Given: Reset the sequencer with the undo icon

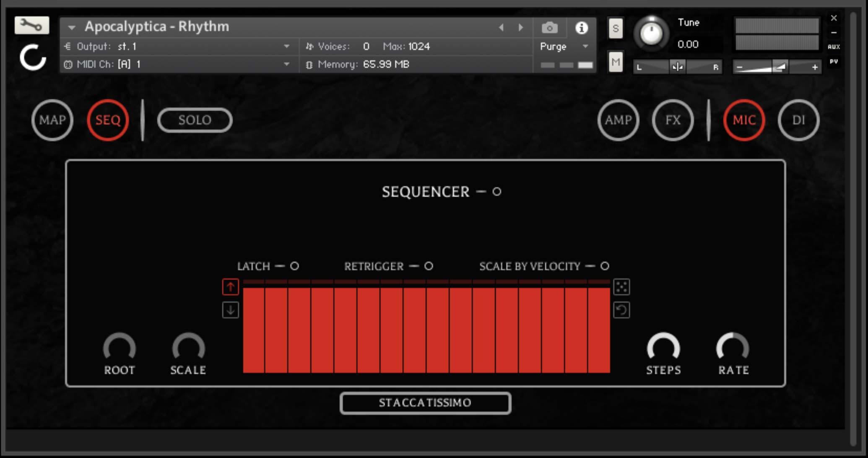Looking at the screenshot, I should [621, 310].
